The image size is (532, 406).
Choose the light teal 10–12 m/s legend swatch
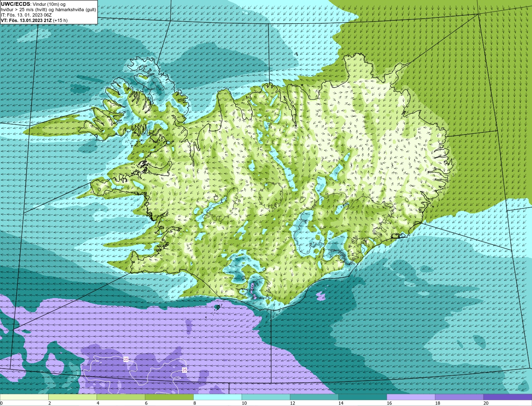(266, 397)
